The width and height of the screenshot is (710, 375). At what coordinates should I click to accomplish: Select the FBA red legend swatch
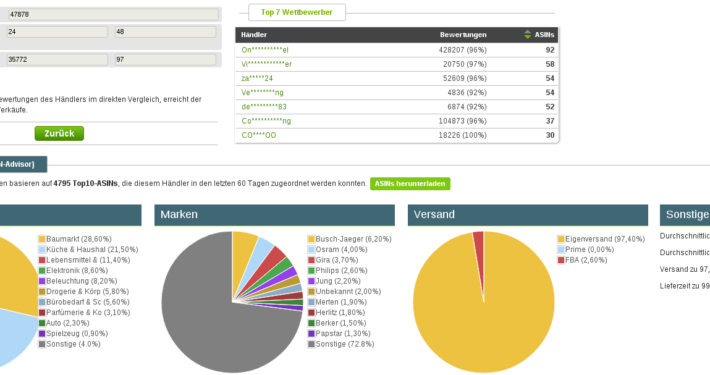click(561, 260)
